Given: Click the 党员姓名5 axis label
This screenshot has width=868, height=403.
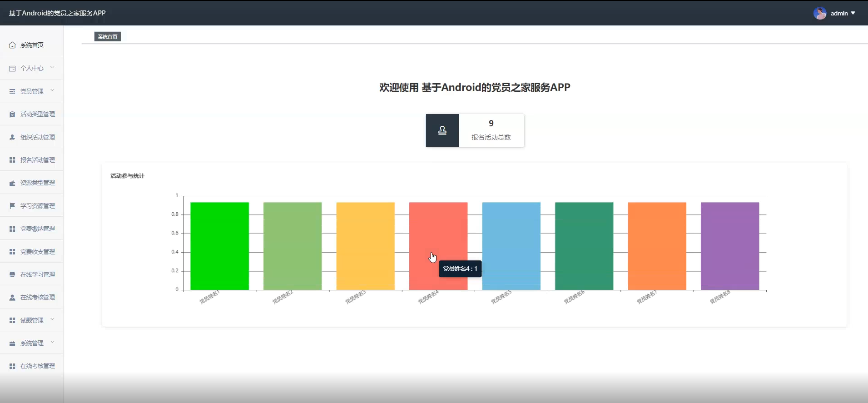Looking at the screenshot, I should (501, 297).
